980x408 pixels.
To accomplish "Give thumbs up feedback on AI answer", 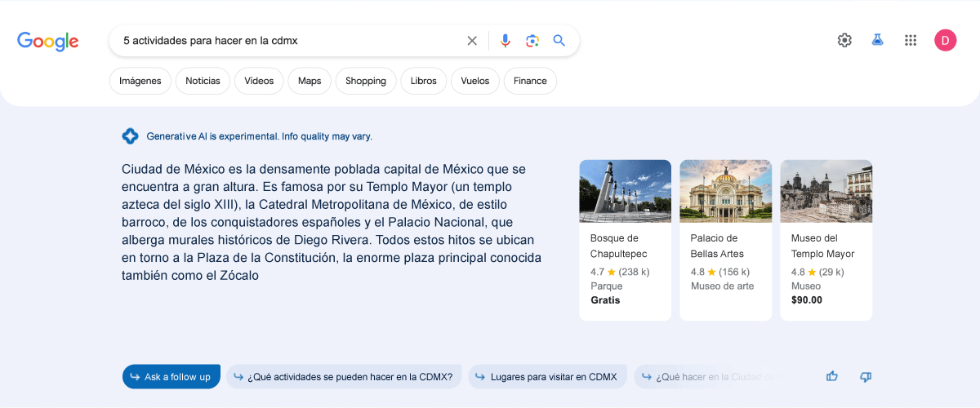I will [x=832, y=376].
